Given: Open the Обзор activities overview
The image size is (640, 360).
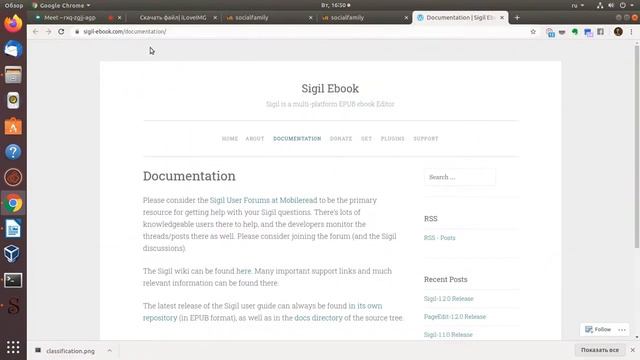Looking at the screenshot, I should tap(13, 5).
